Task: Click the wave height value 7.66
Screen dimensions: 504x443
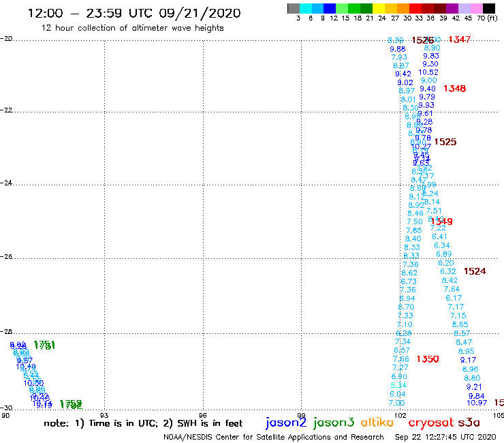Action: pos(401,359)
